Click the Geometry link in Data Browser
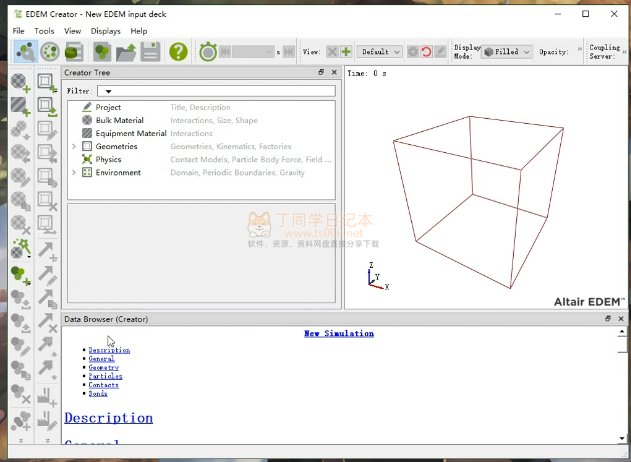 point(103,367)
